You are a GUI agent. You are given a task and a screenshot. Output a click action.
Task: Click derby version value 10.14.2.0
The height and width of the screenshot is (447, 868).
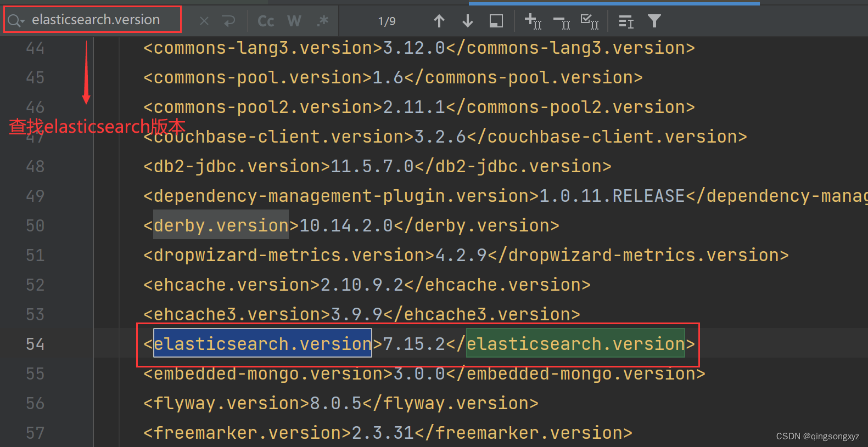pos(346,226)
